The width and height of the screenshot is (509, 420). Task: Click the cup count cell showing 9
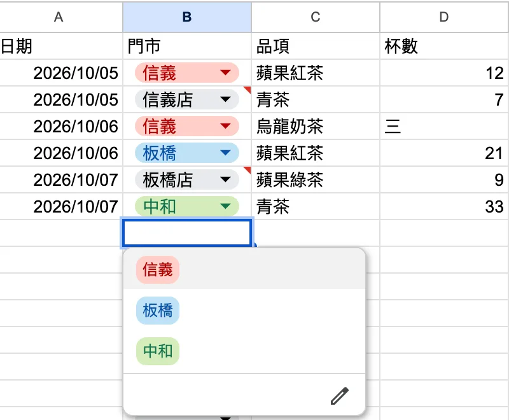(x=444, y=179)
